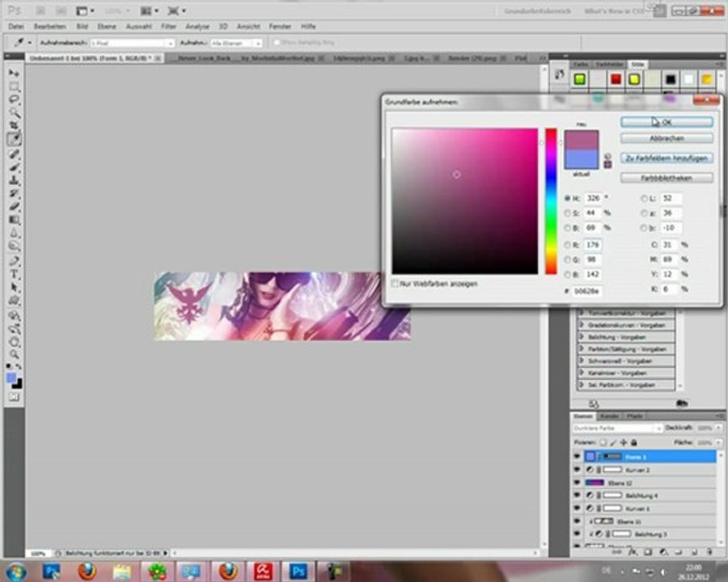Select the History Brush tool
The width and height of the screenshot is (728, 582).
(14, 193)
